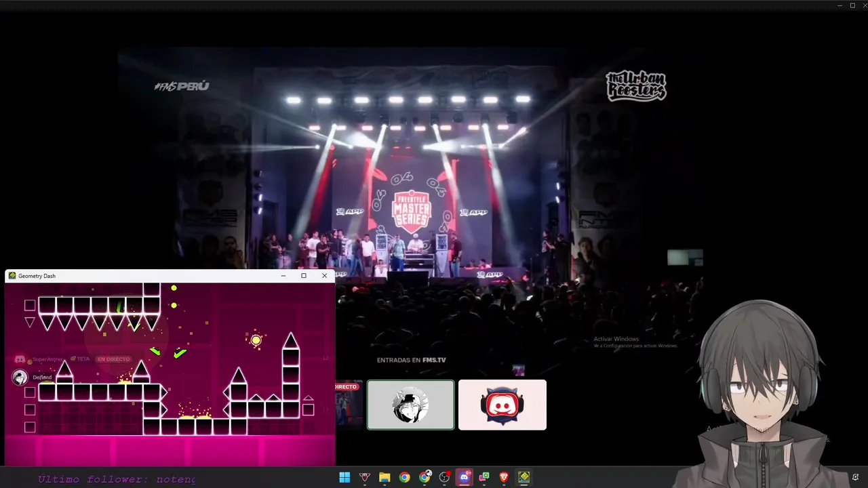Select the anime avatar participant tile

tap(411, 405)
